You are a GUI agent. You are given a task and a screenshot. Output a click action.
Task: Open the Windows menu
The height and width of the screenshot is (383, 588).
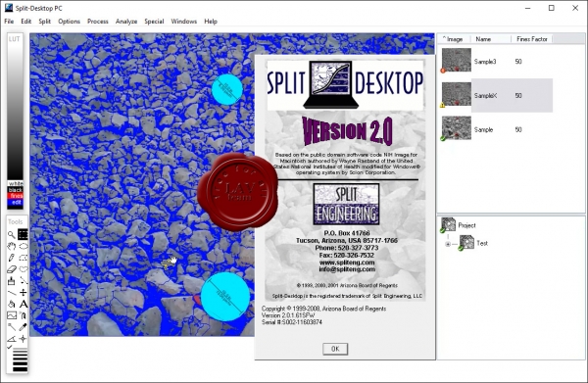point(184,22)
